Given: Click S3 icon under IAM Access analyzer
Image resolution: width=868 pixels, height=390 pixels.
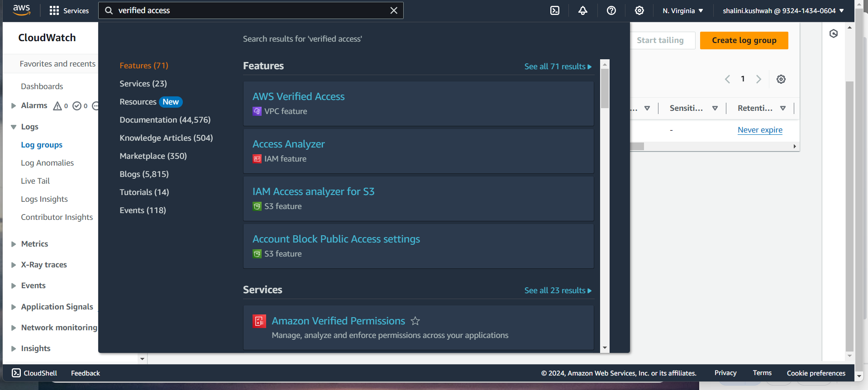Looking at the screenshot, I should [257, 206].
